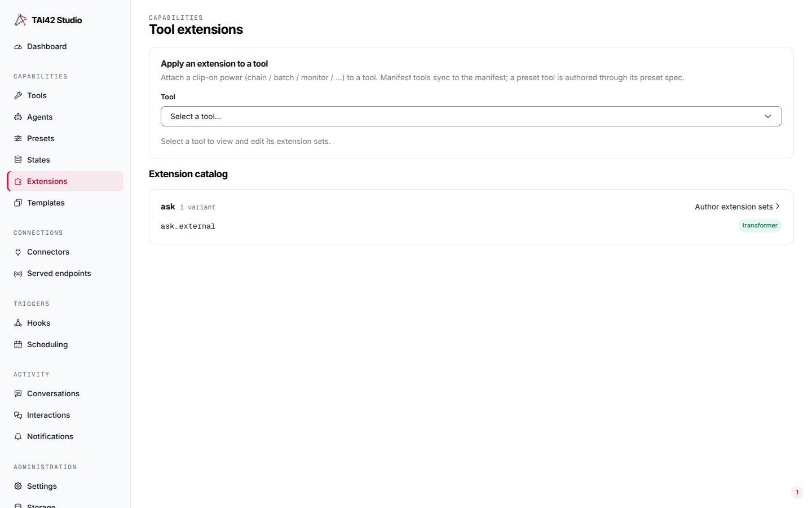The image size is (812, 508).
Task: Click the Conversations chat icon
Action: pyautogui.click(x=18, y=394)
